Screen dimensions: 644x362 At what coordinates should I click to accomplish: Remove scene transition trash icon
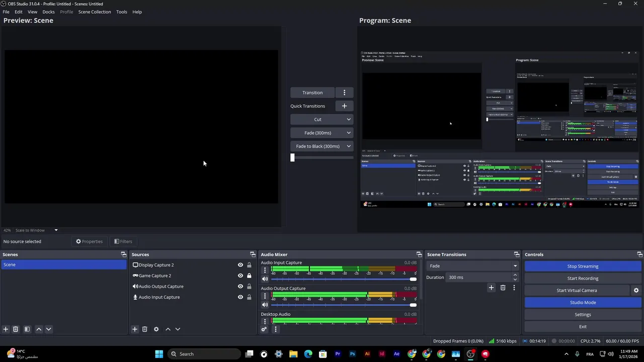point(503,288)
